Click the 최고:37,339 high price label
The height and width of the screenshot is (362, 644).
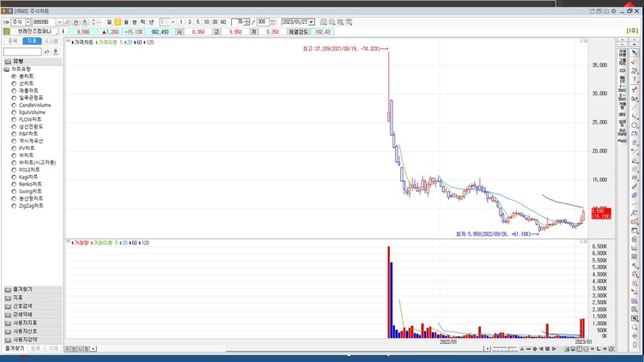click(x=345, y=49)
